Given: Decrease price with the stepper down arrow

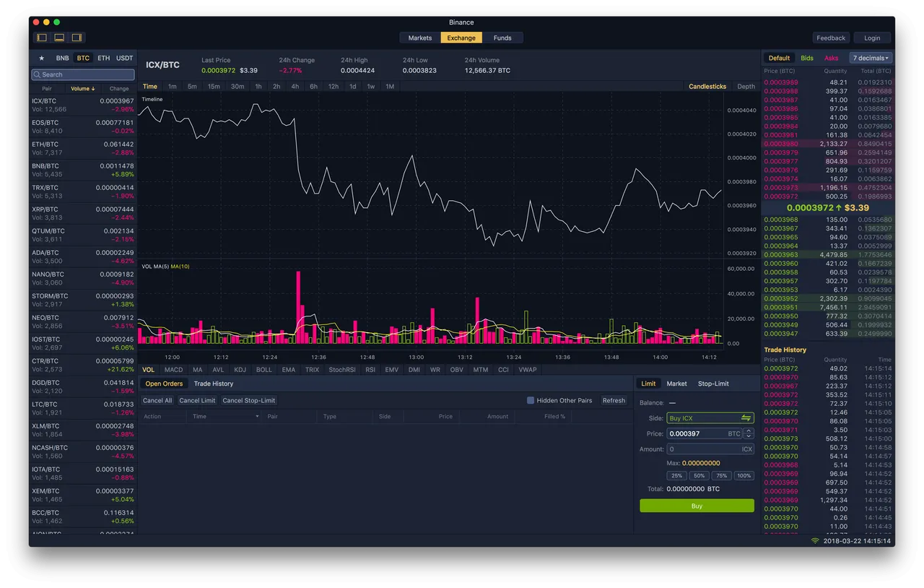Looking at the screenshot, I should pyautogui.click(x=749, y=436).
